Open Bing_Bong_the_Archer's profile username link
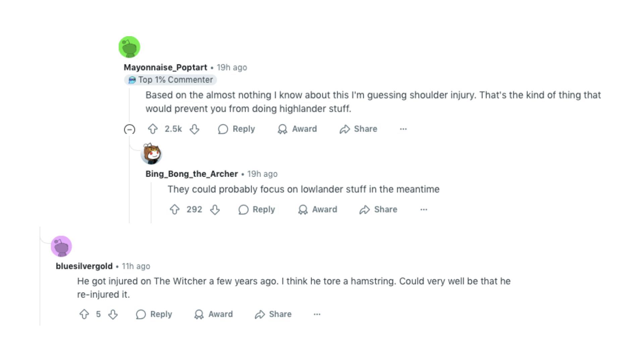Viewport: 644px width, 362px height. tap(192, 174)
